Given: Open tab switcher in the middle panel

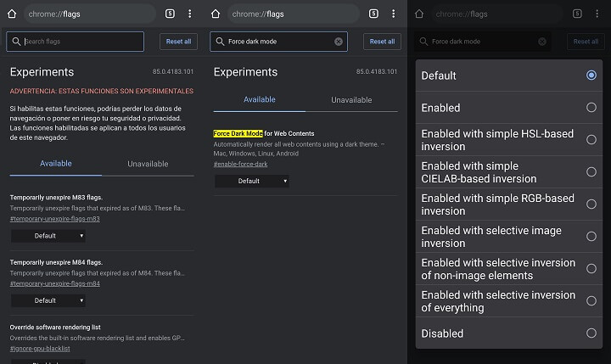Looking at the screenshot, I should pos(373,14).
